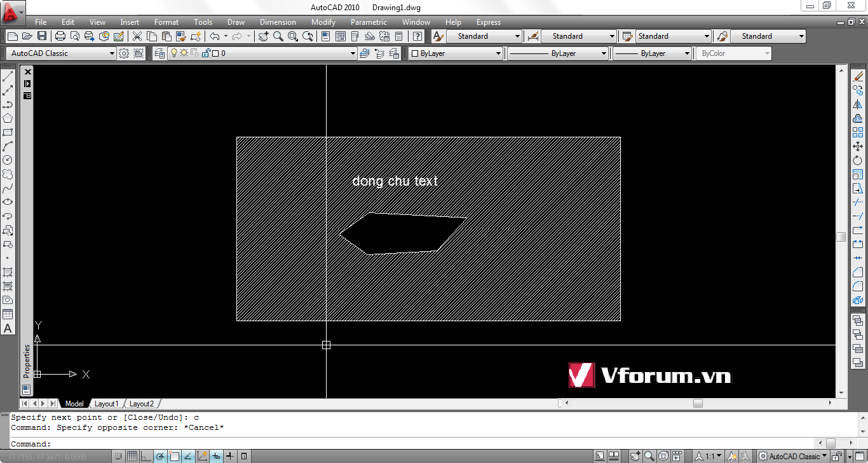Open the table style Standard dropdown

pos(673,36)
